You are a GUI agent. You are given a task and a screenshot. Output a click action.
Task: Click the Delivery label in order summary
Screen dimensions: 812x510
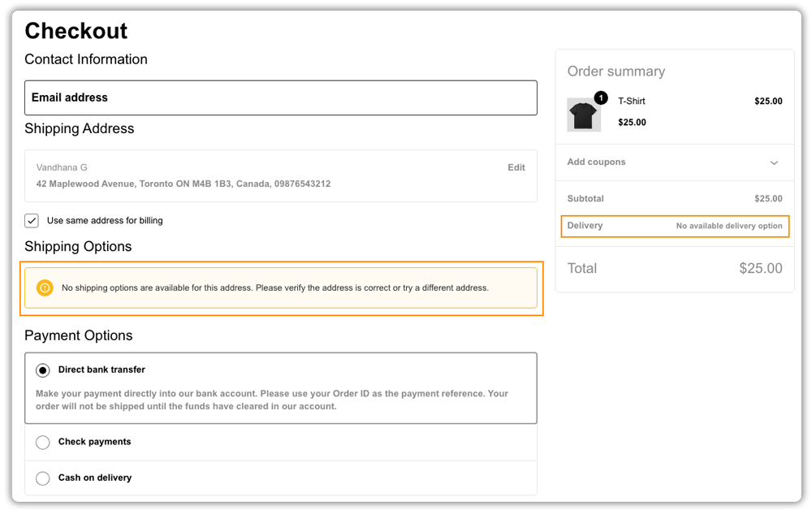tap(585, 225)
